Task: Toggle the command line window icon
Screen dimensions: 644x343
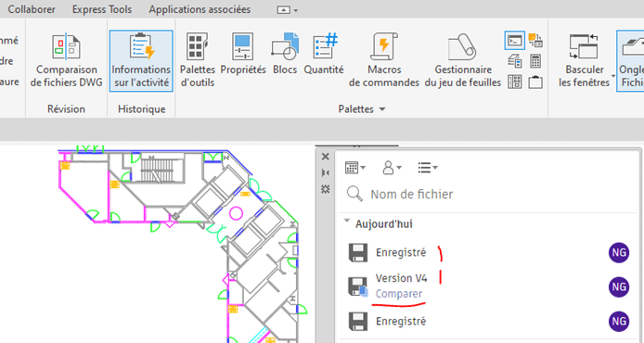Action: click(x=515, y=41)
